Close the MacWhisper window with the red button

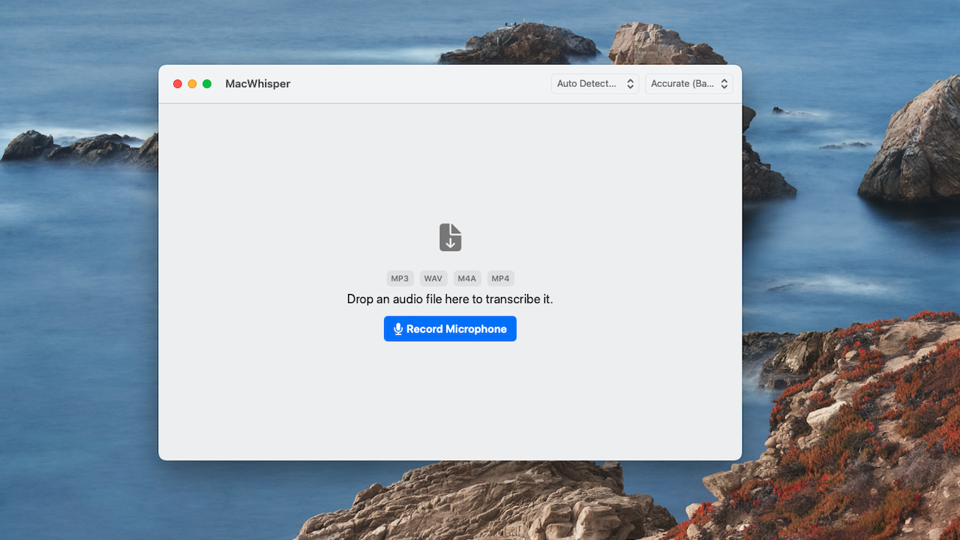(x=178, y=84)
